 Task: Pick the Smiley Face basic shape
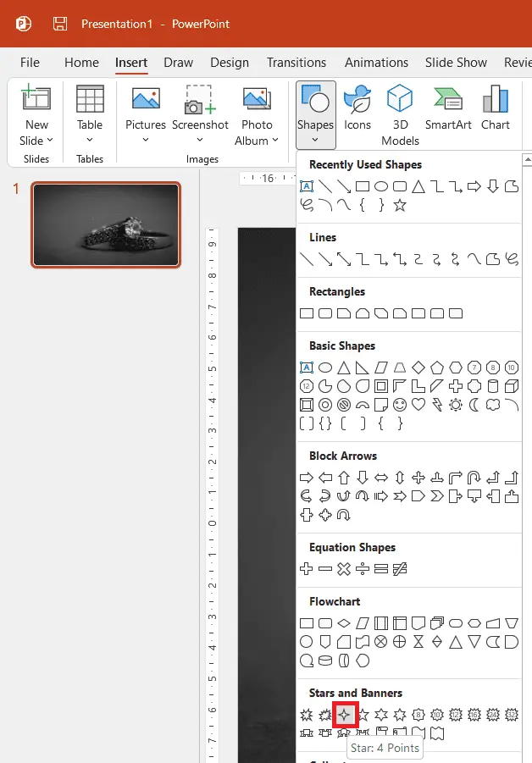tap(400, 405)
